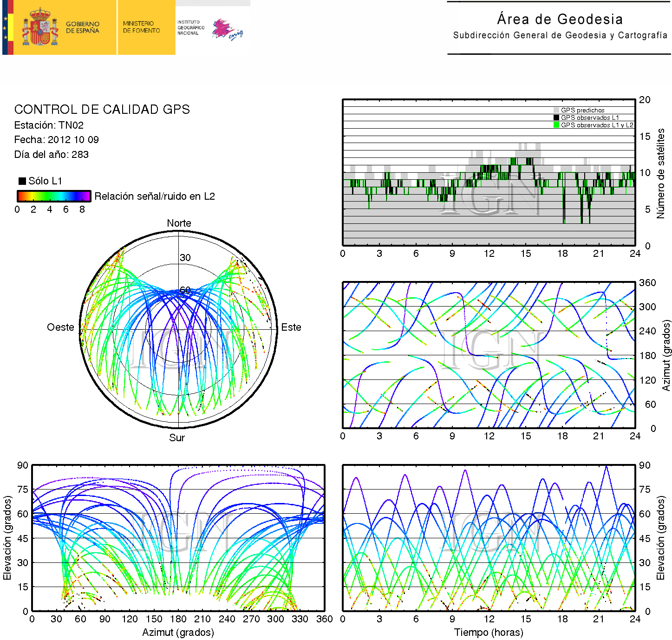672x640 pixels.
Task: Click the Número de satélites axis label
Action: click(x=660, y=173)
